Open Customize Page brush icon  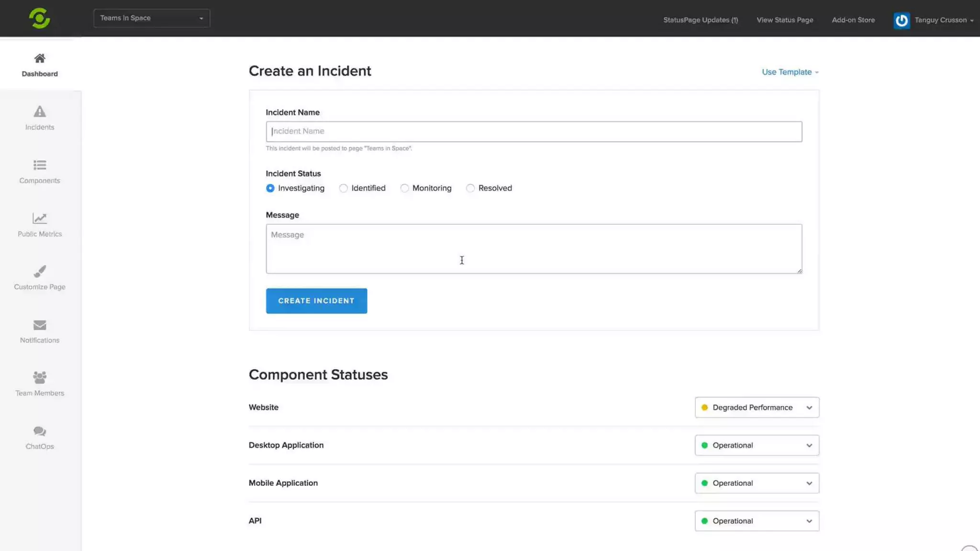(x=40, y=272)
